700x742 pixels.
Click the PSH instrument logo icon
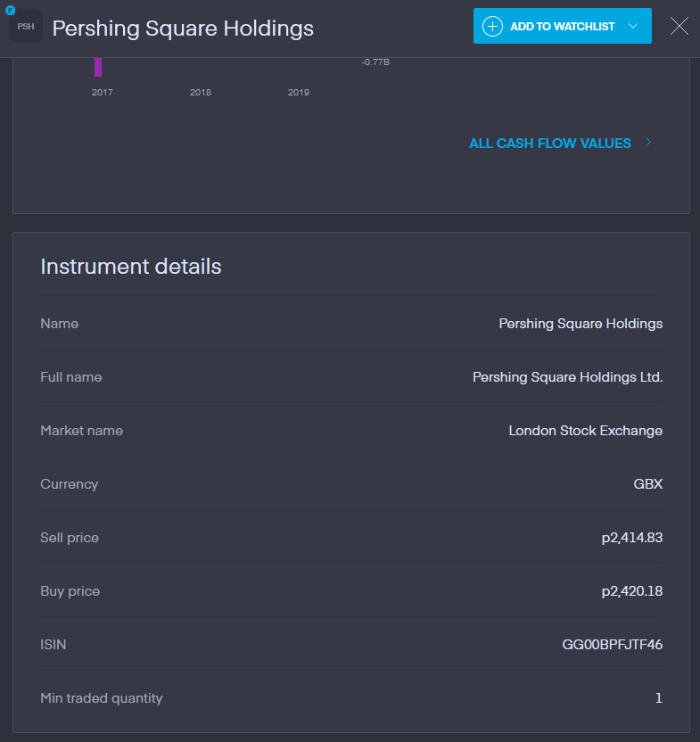click(26, 27)
